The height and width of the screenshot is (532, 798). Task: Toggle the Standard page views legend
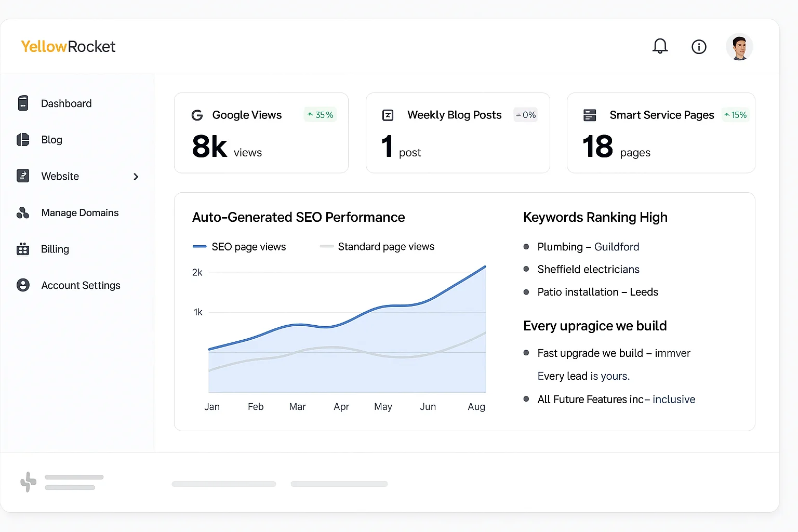click(378, 247)
